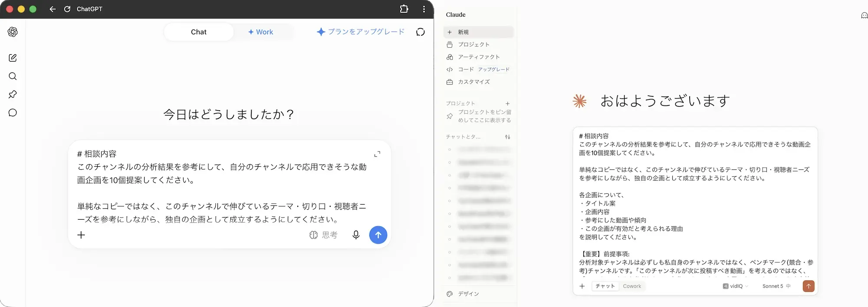Start a new chat in the ChatGPT sidebar
868x307 pixels.
(x=13, y=58)
